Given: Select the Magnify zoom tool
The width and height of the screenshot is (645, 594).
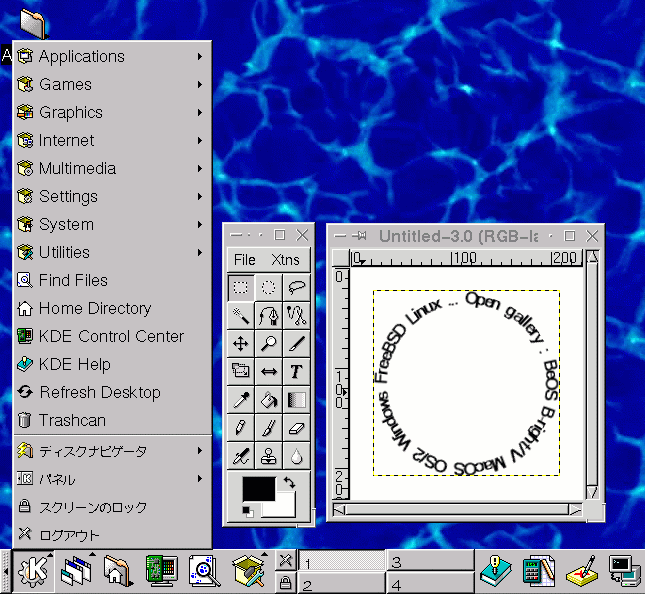Looking at the screenshot, I should coord(269,343).
